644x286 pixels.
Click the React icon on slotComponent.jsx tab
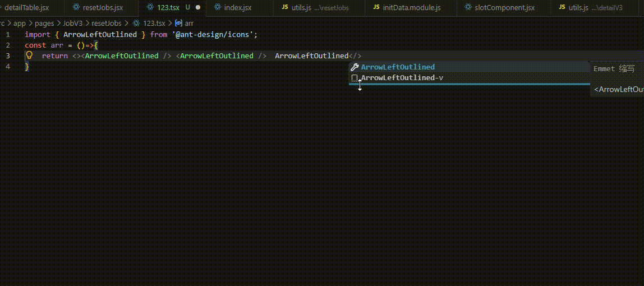pos(468,7)
